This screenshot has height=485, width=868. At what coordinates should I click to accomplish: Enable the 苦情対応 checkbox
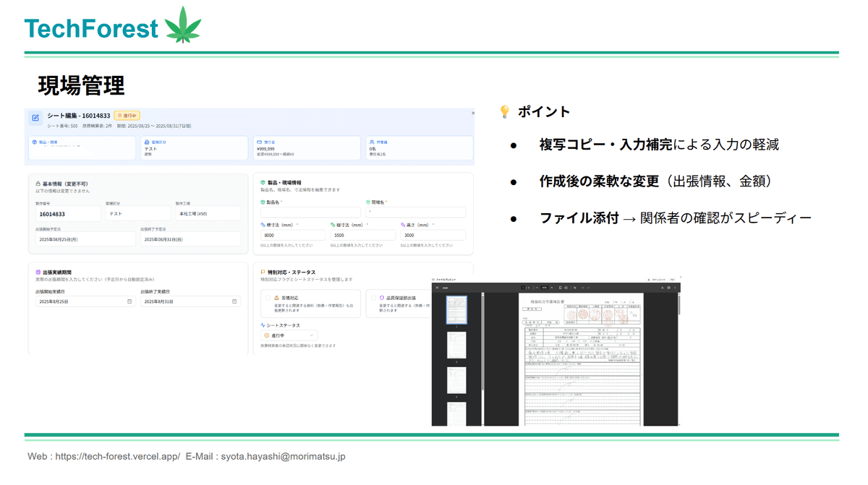click(268, 298)
